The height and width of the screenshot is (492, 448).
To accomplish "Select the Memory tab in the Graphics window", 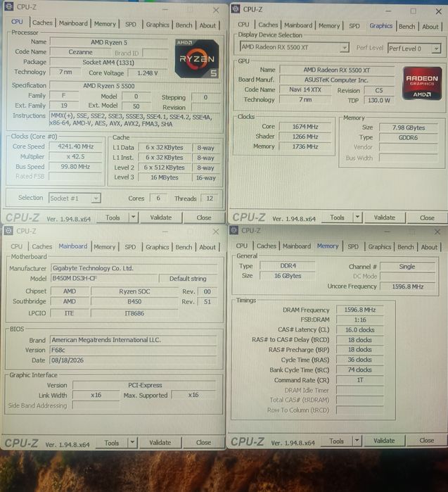I will click(329, 26).
